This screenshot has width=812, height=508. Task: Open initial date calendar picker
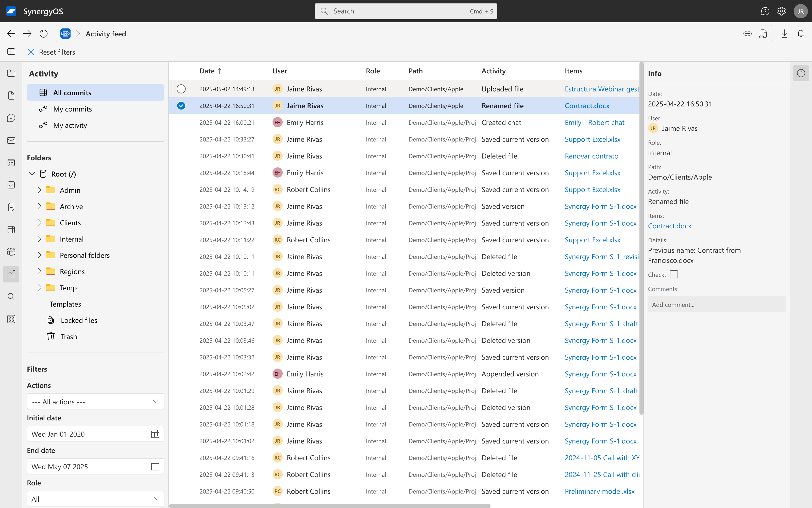pyautogui.click(x=155, y=434)
